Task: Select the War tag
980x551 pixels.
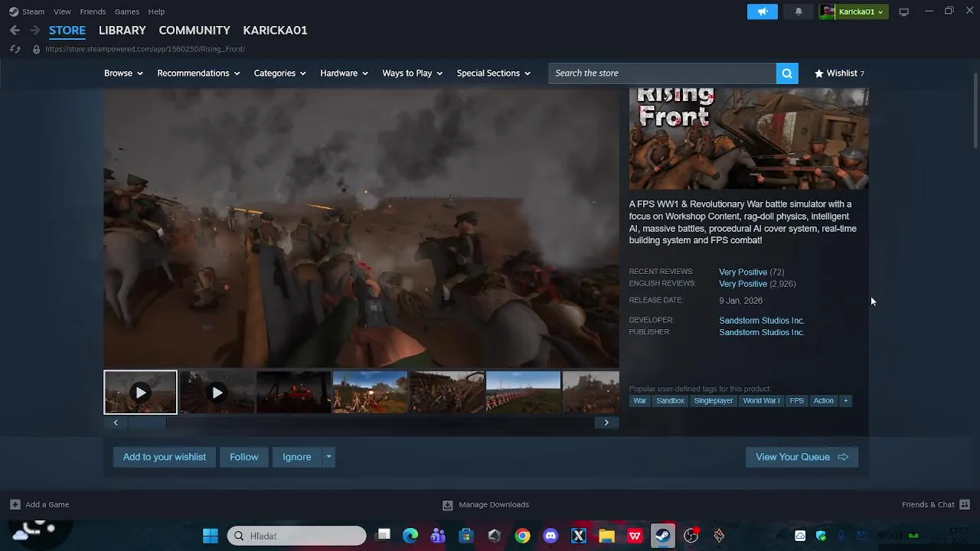Action: tap(640, 401)
